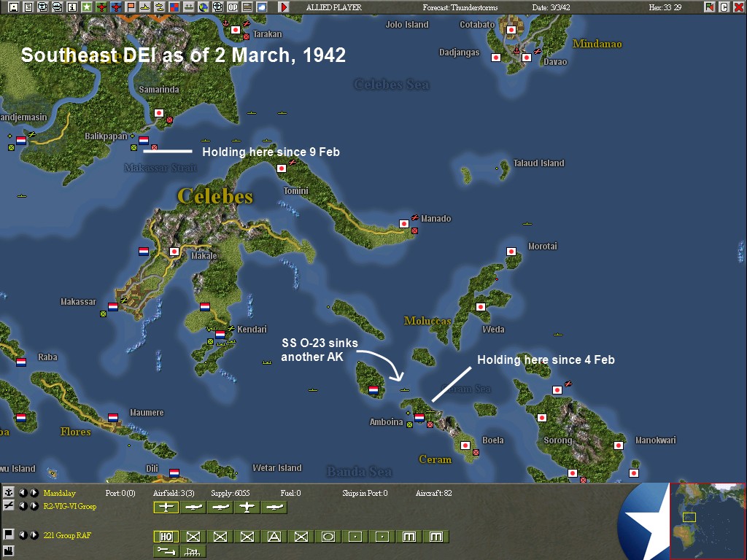
Task: Click the orange flag toolbar icon
Action: [131, 7]
